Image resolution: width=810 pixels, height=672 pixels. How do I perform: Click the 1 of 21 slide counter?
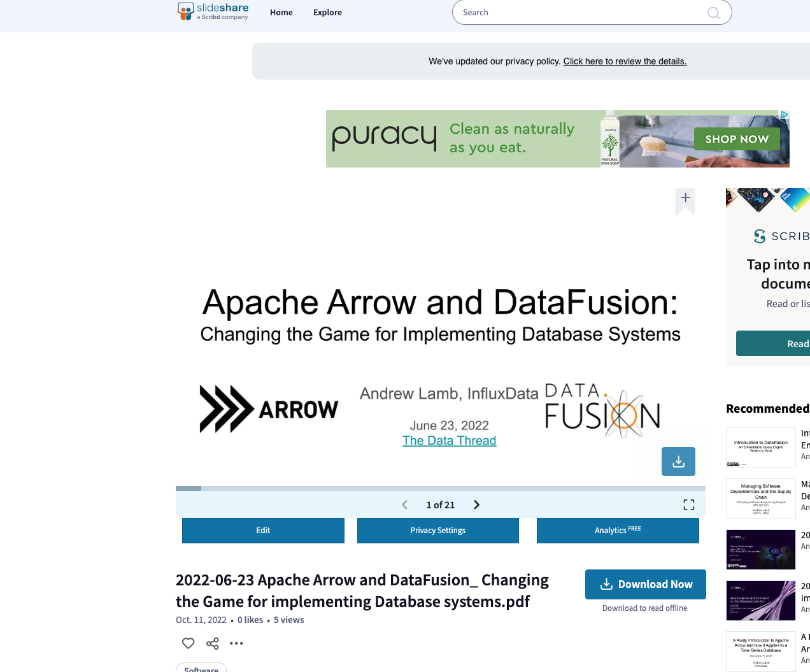[x=441, y=505]
